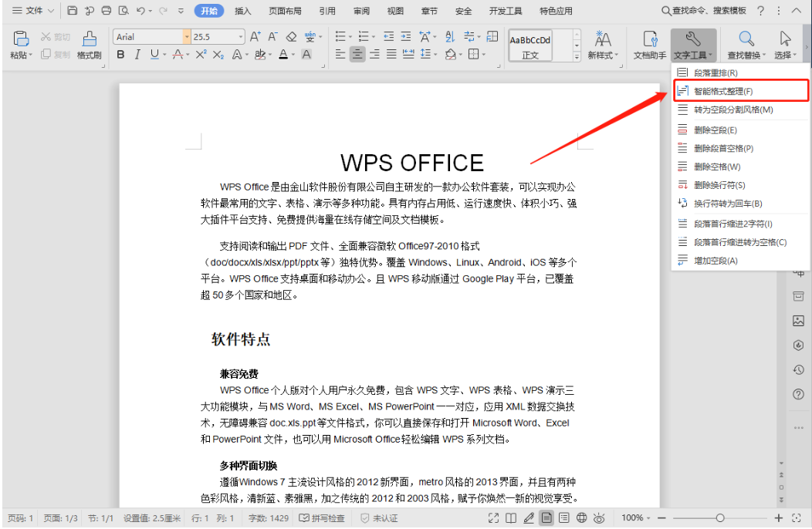Click the increase font size icon
This screenshot has width=812, height=529.
coord(256,37)
